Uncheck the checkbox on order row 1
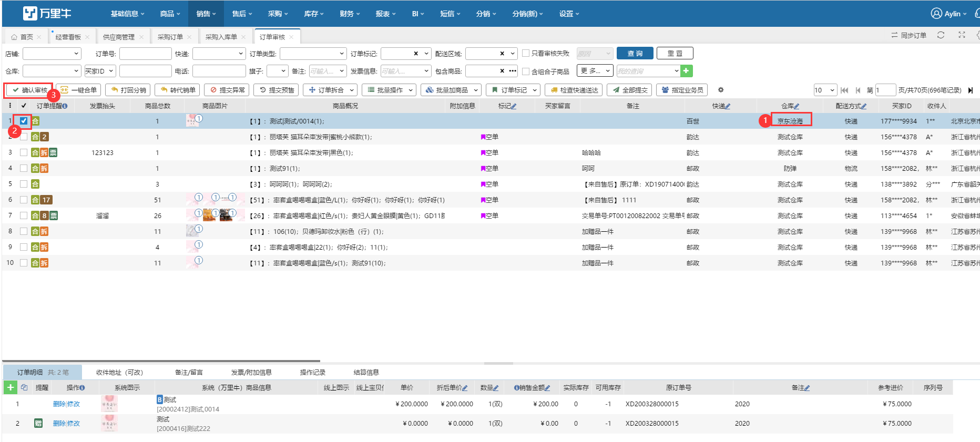 click(24, 121)
